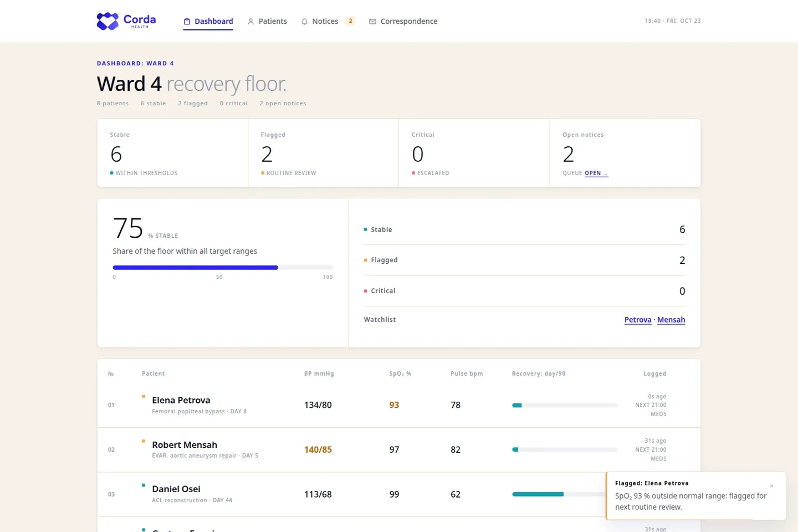Click Petrova's NEXT 21:00 MEDS entry
The image size is (798, 532).
(x=651, y=410)
